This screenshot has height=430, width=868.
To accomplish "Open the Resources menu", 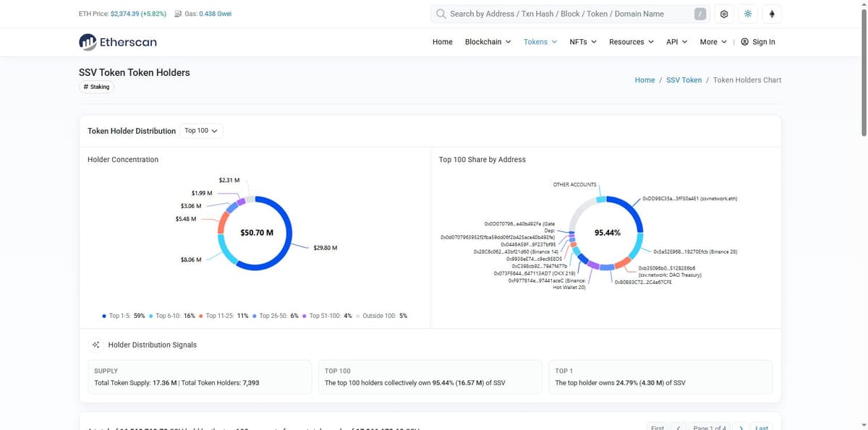I will [x=631, y=42].
